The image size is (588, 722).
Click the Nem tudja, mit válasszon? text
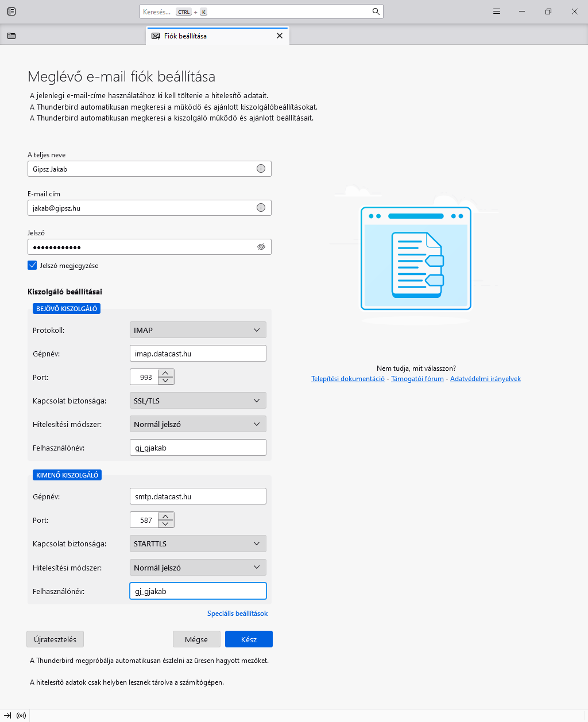[416, 368]
